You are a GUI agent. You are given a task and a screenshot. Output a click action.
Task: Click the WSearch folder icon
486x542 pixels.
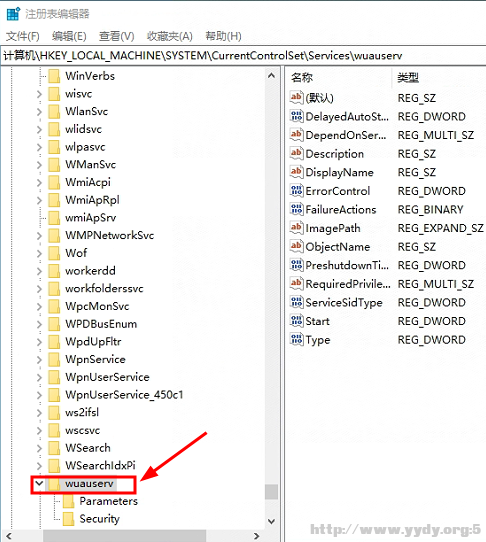pos(54,448)
